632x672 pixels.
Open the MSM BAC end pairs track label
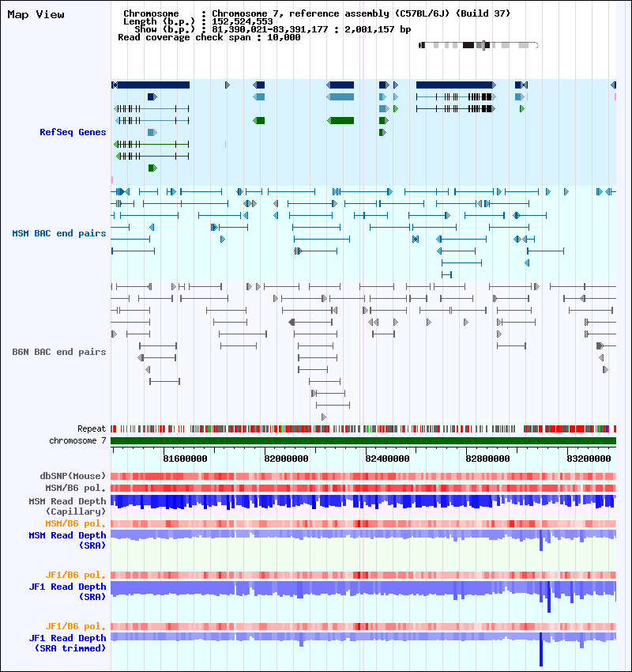click(59, 233)
